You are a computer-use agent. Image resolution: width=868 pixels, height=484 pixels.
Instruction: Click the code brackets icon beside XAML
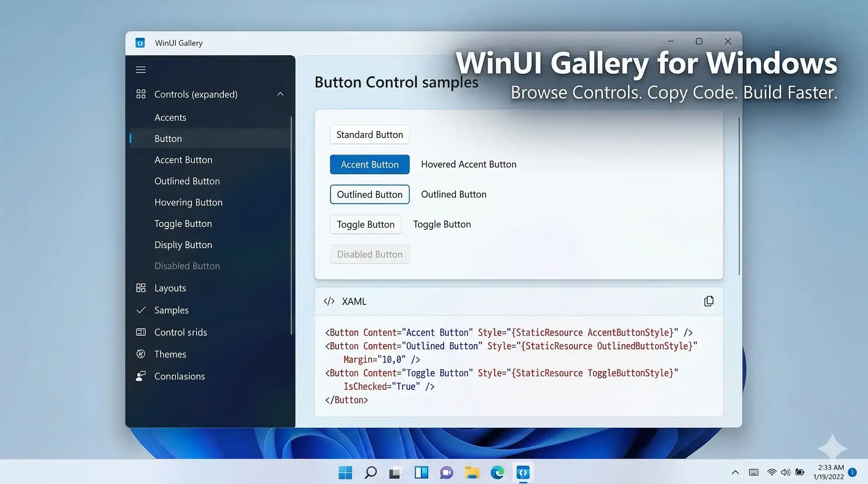(x=329, y=301)
